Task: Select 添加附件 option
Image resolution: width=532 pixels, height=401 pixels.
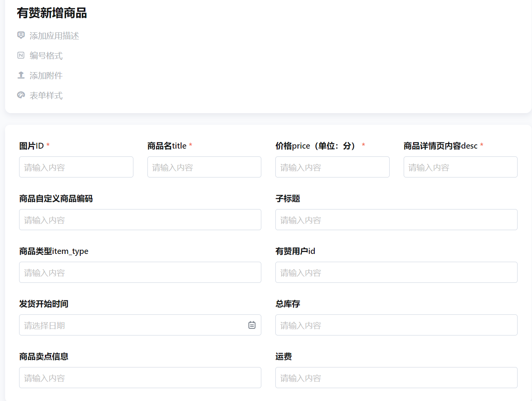Action: (x=46, y=76)
